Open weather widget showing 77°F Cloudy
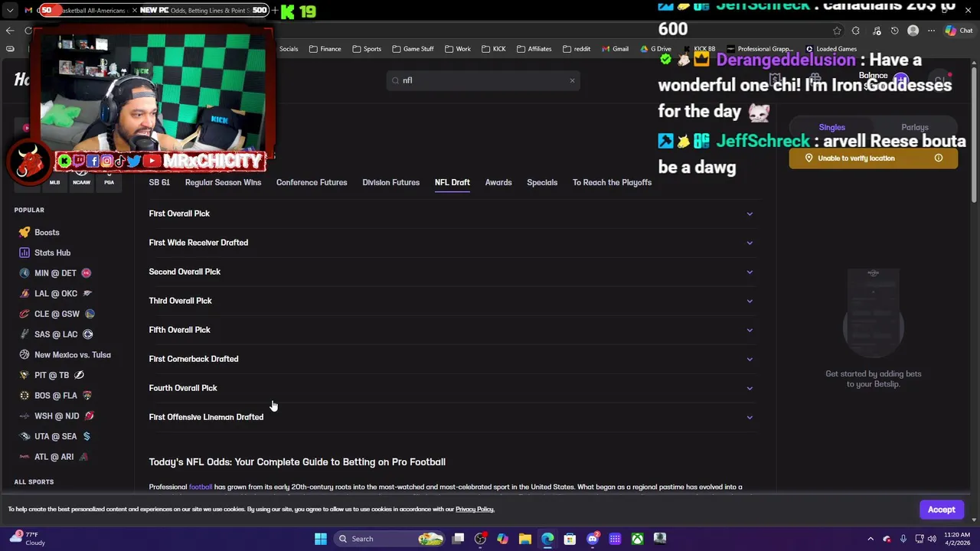This screenshot has height=551, width=980. [28, 539]
